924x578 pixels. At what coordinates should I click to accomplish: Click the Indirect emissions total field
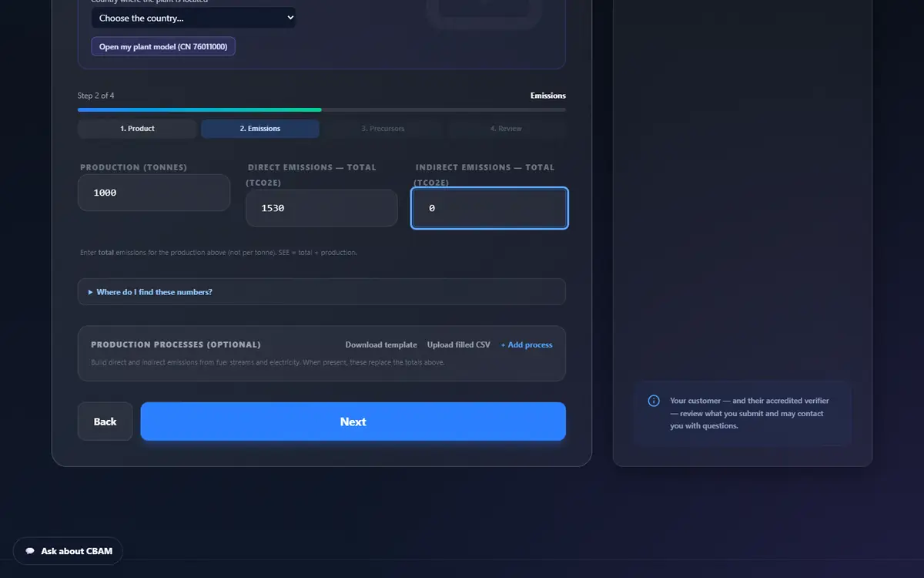490,208
